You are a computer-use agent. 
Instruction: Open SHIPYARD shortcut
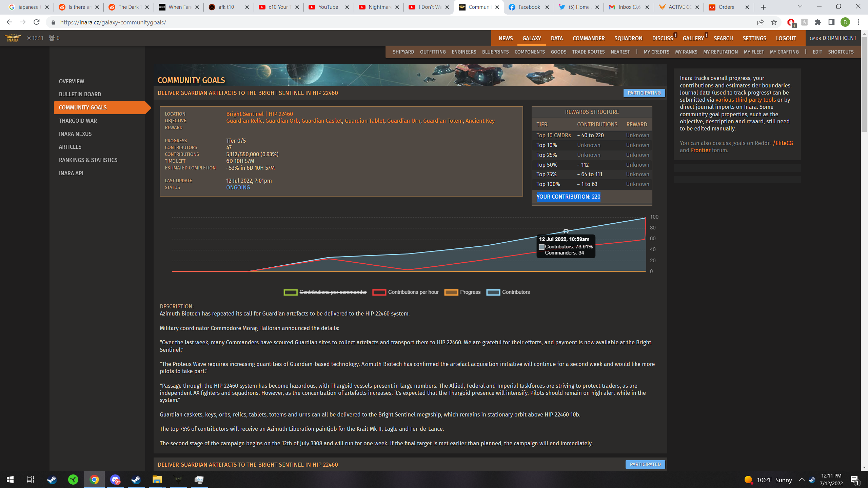(403, 52)
